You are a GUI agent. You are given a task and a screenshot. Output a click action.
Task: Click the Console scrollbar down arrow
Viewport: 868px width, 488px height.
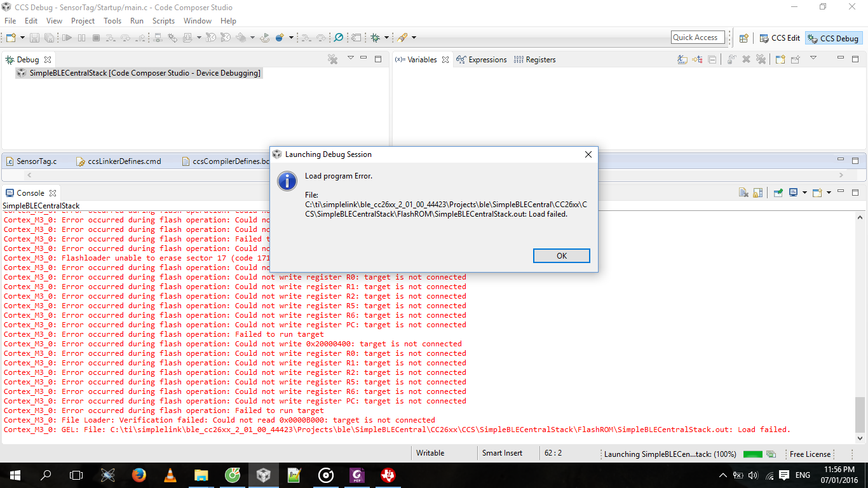point(860,438)
